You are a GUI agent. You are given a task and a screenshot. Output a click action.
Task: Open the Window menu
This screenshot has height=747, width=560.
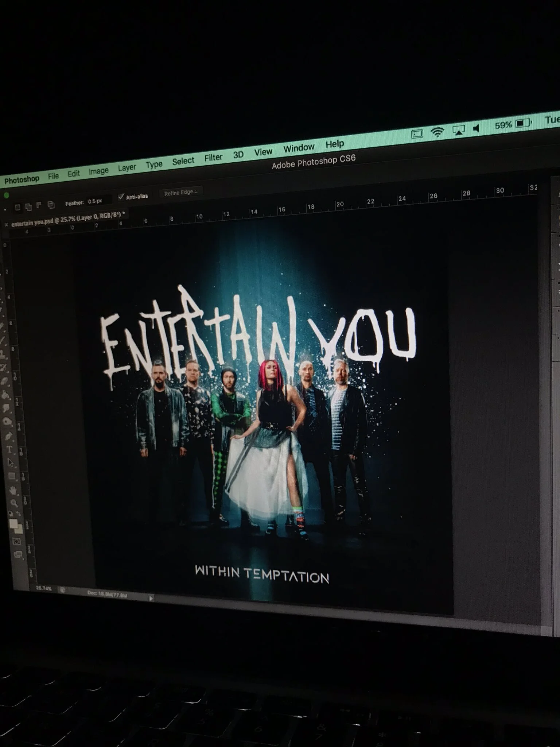click(x=299, y=148)
